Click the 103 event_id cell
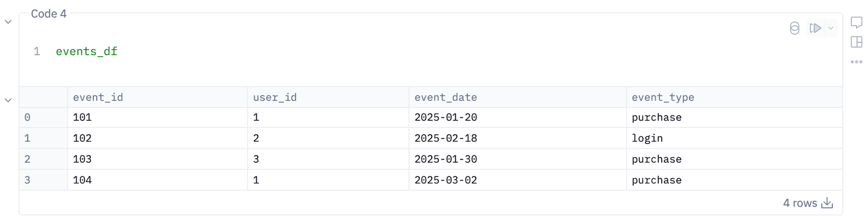This screenshot has width=868, height=224. tap(82, 159)
